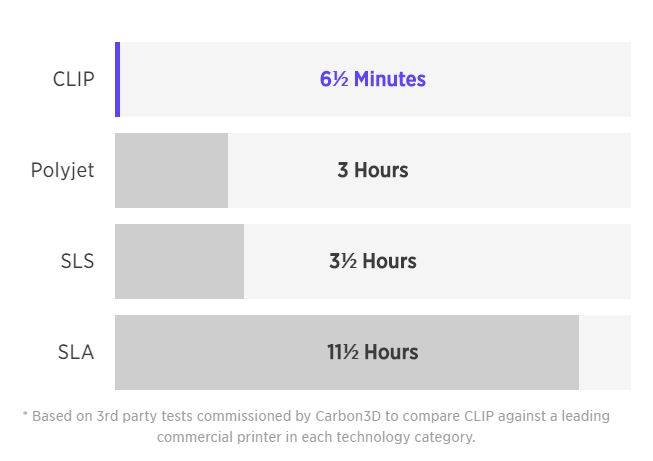The height and width of the screenshot is (461, 653).
Task: Click the 6½ Minutes text
Action: 373,79
